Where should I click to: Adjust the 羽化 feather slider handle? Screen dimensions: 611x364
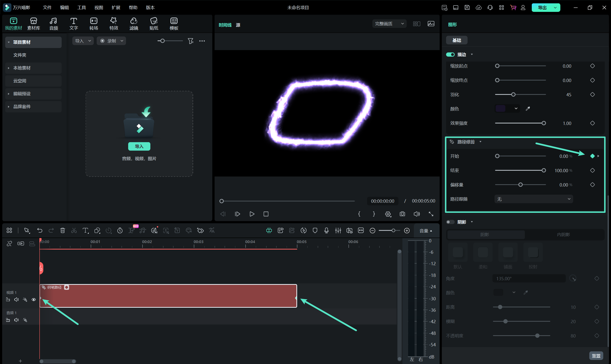[x=513, y=94]
